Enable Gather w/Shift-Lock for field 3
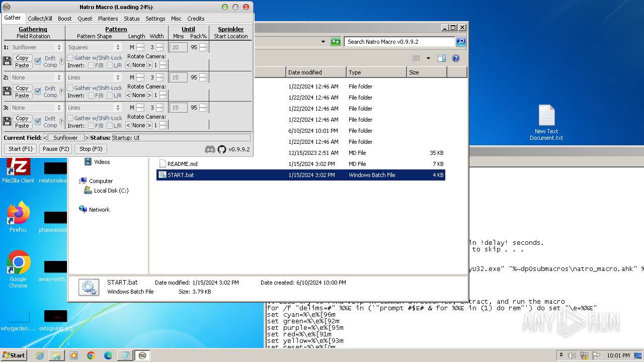The height and width of the screenshot is (362, 644). [70, 118]
